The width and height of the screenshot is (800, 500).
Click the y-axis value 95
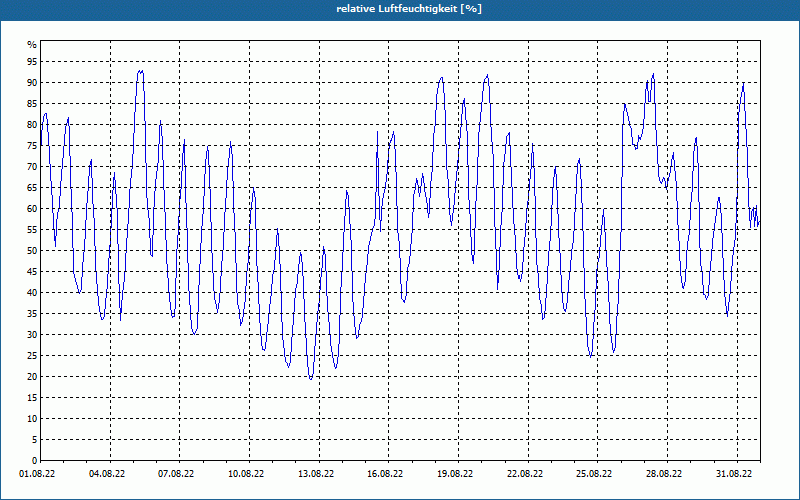pyautogui.click(x=32, y=62)
